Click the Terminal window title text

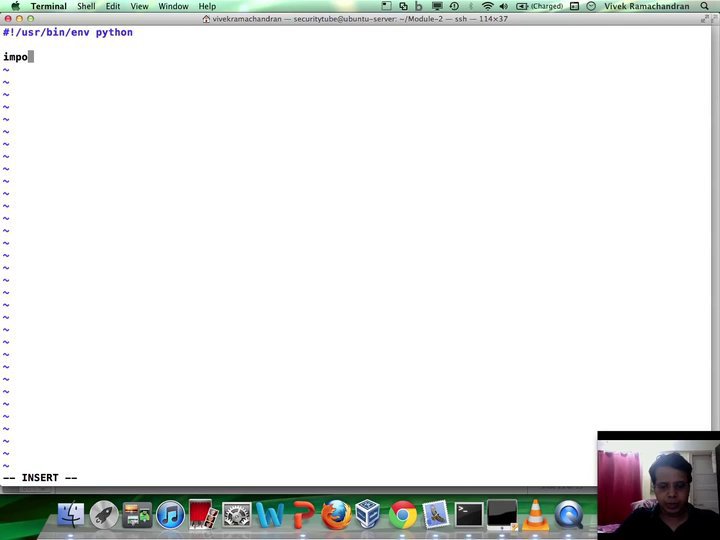click(x=360, y=19)
